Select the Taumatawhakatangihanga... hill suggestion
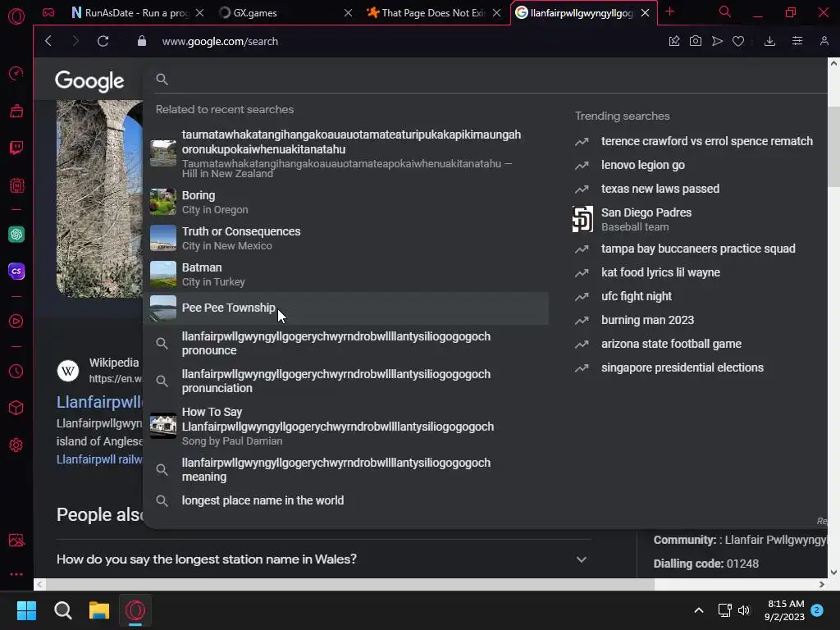The height and width of the screenshot is (630, 840). (x=348, y=153)
